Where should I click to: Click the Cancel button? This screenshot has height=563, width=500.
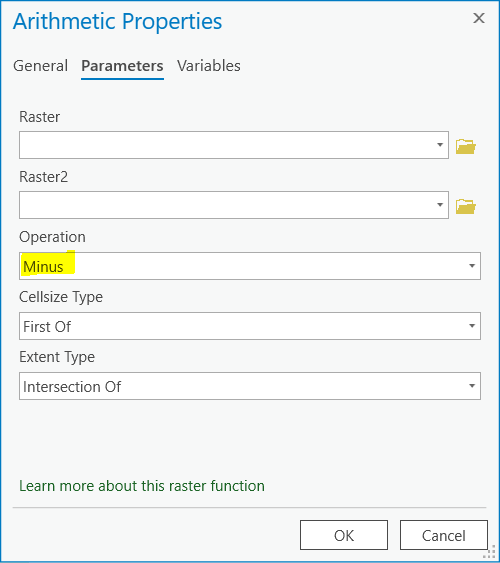444,535
